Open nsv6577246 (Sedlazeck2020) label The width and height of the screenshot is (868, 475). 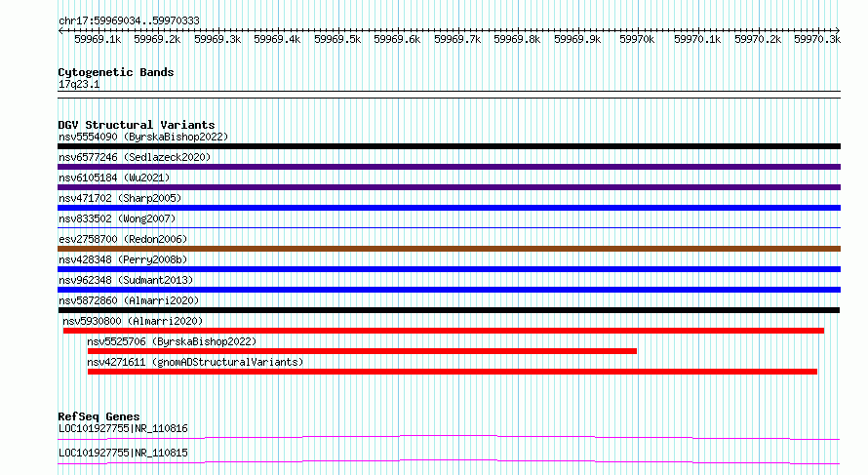click(135, 157)
